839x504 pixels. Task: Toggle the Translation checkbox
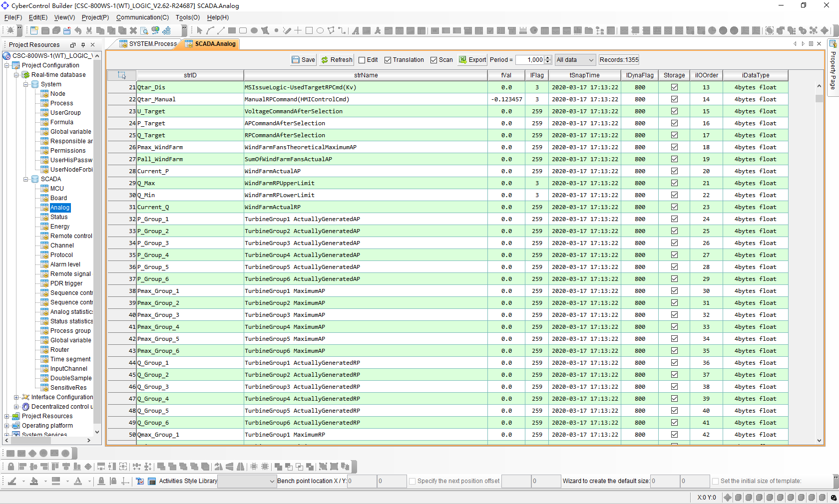coord(388,60)
